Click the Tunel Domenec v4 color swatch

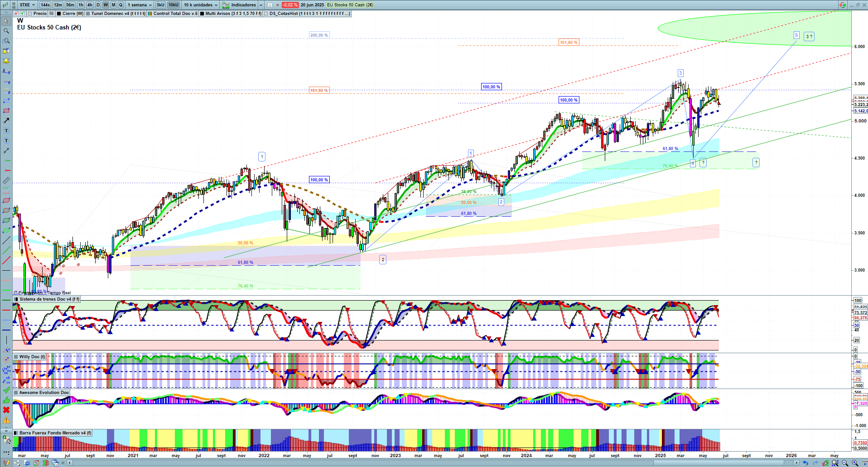coord(88,14)
